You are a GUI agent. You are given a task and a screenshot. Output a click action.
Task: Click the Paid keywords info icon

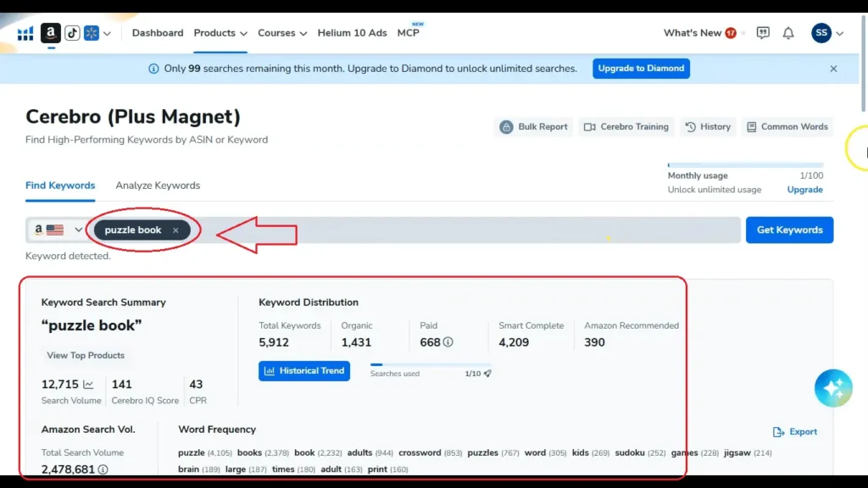click(x=448, y=342)
